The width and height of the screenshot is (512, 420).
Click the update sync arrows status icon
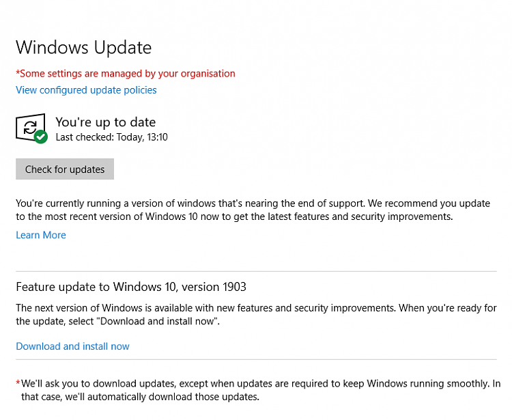click(30, 128)
